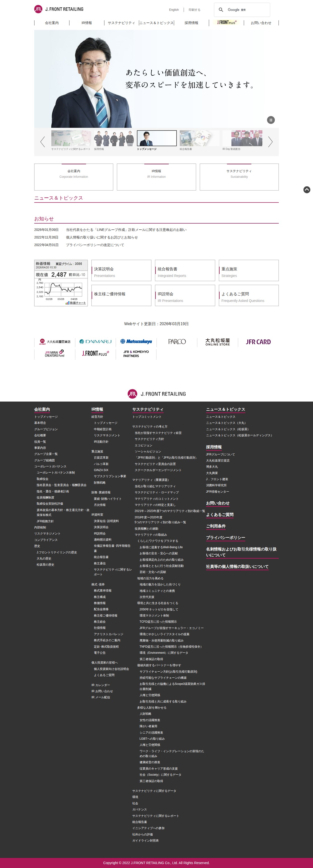This screenshot has width=313, height=868.
Task: Advance carousel with the right arrow
Action: coord(270,142)
